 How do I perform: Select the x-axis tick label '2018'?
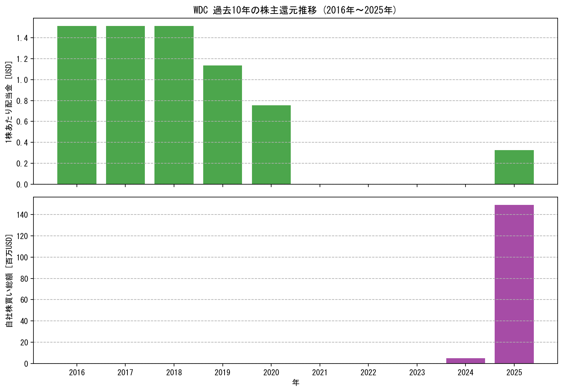coord(174,372)
